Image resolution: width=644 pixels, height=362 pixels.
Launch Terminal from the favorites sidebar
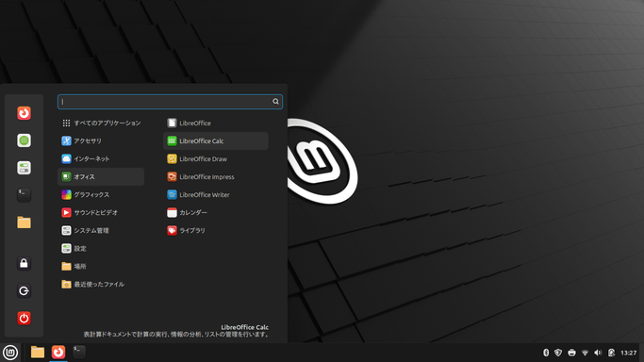point(24,195)
